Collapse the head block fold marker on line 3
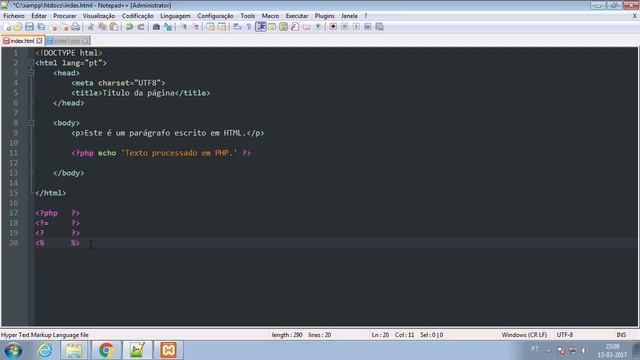Screen dimensions: 640x360 tap(31, 73)
